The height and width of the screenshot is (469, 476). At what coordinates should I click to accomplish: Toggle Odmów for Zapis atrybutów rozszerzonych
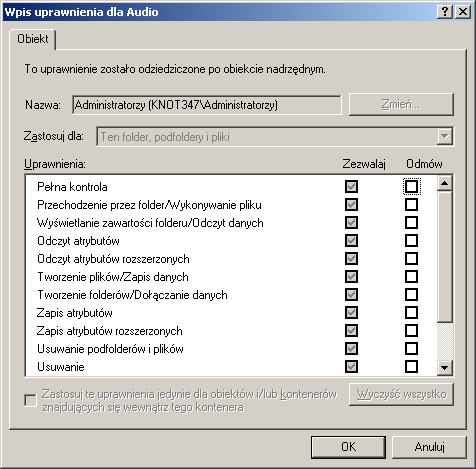[411, 330]
